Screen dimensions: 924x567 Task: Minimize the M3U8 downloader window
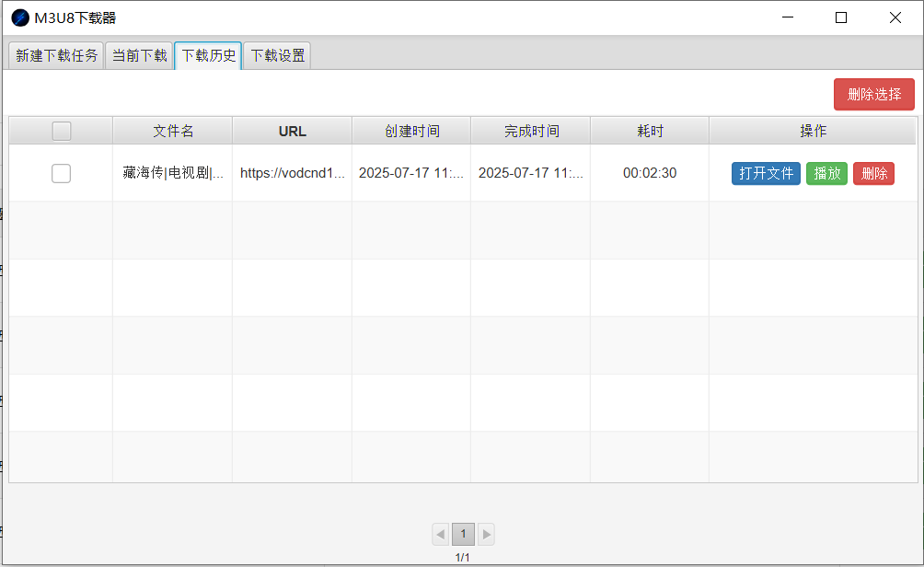click(x=787, y=17)
